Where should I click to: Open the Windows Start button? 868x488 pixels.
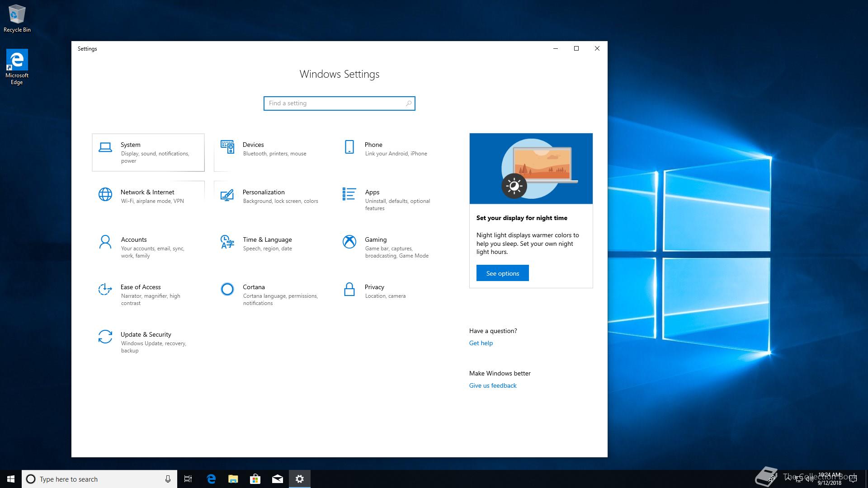pyautogui.click(x=11, y=479)
